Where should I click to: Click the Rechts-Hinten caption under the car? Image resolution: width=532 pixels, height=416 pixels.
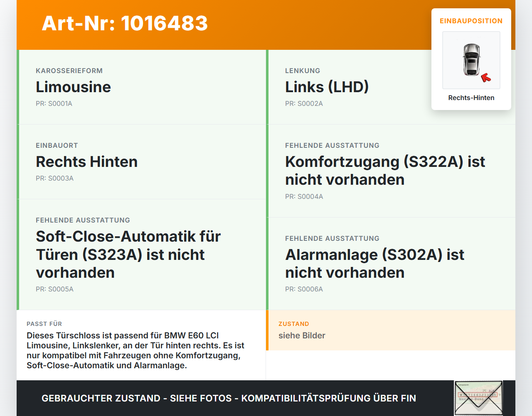point(471,98)
